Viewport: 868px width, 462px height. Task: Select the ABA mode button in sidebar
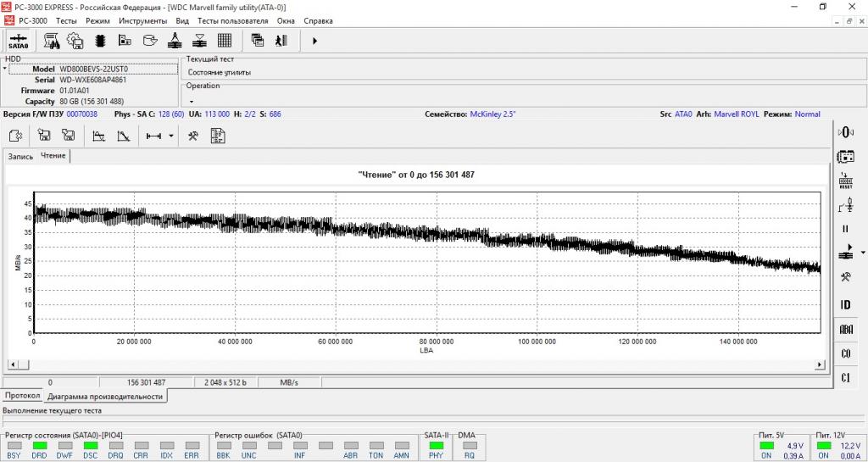[845, 329]
